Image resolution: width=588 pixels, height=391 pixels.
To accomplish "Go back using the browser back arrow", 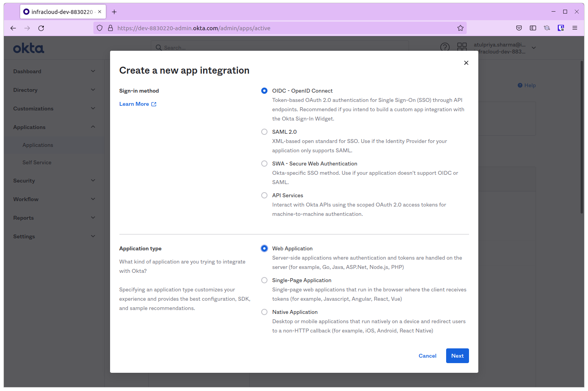I will click(x=13, y=28).
